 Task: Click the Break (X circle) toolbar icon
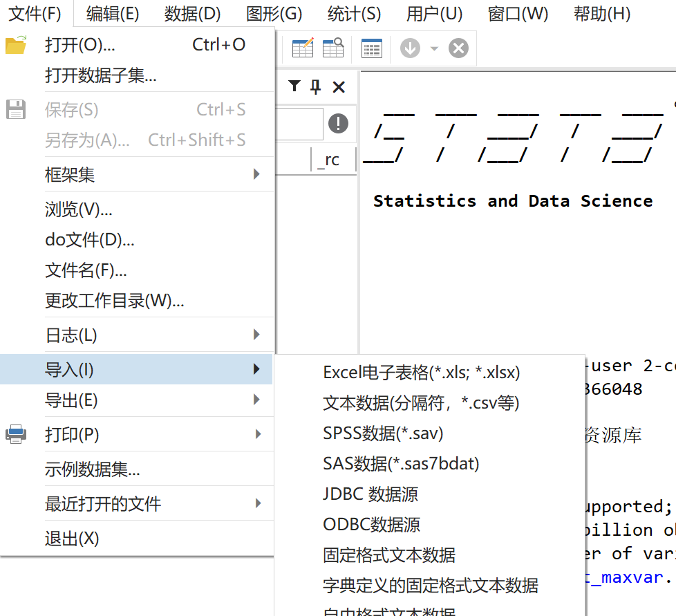click(459, 48)
